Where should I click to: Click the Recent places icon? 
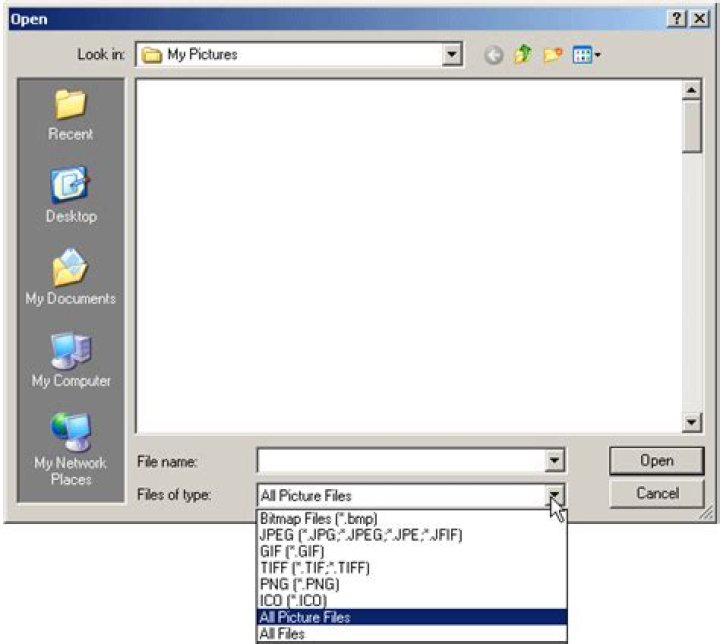coord(71,106)
